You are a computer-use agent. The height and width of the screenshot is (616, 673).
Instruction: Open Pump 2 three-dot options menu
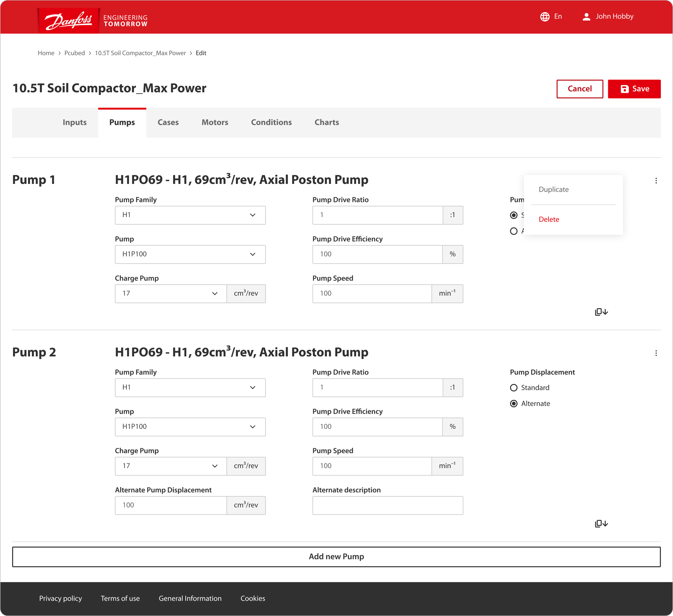(x=656, y=353)
